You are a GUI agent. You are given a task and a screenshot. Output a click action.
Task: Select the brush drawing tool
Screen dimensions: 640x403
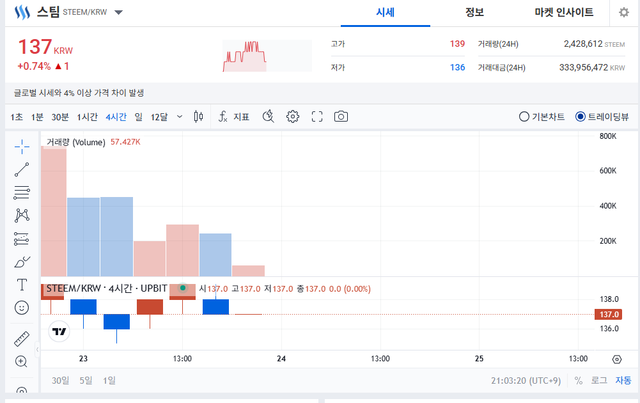click(x=22, y=262)
